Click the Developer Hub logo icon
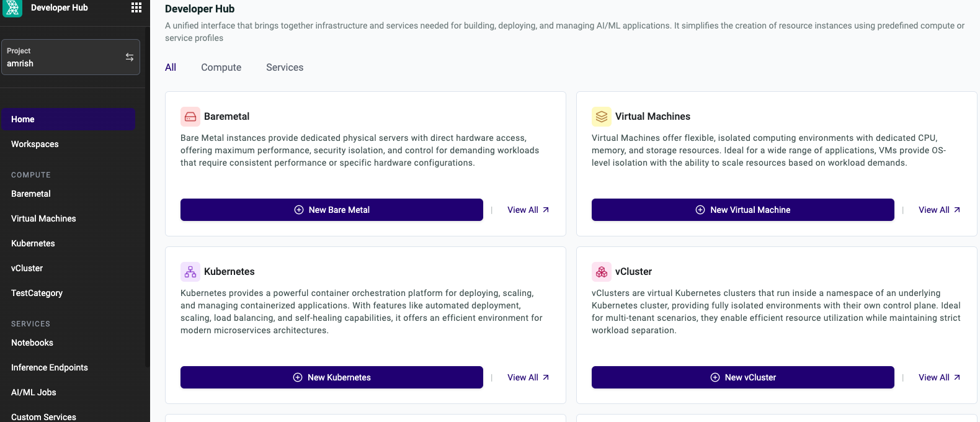The height and width of the screenshot is (422, 980). [x=12, y=8]
